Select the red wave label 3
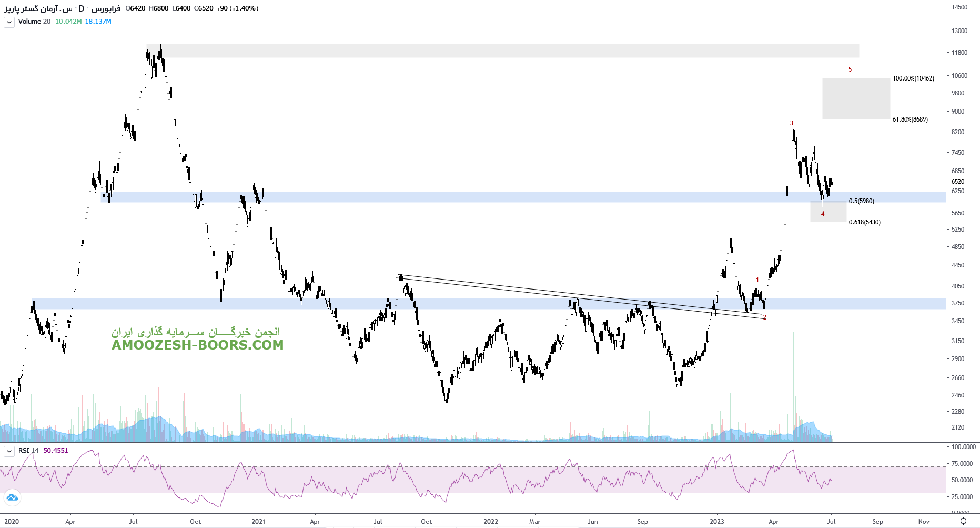The image size is (980, 528). tap(792, 123)
